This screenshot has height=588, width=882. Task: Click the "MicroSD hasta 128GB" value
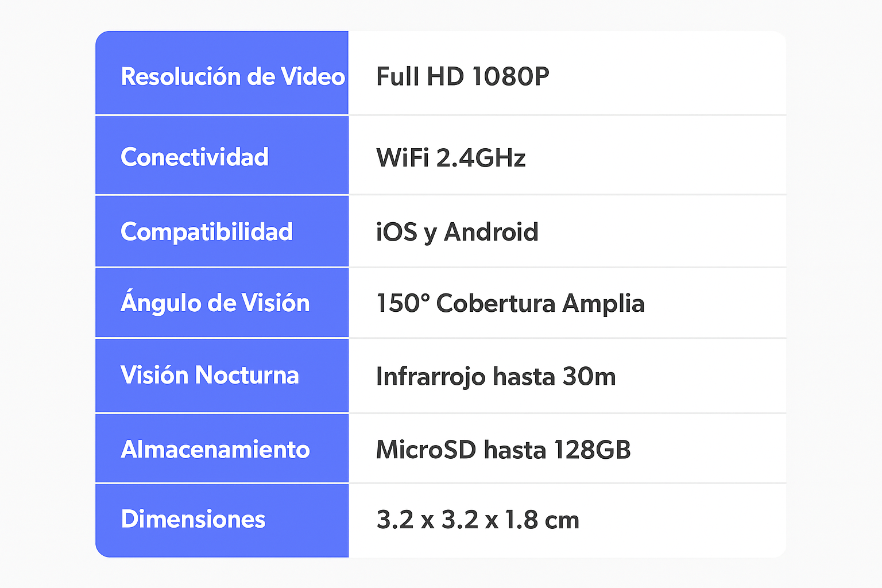[x=503, y=450]
